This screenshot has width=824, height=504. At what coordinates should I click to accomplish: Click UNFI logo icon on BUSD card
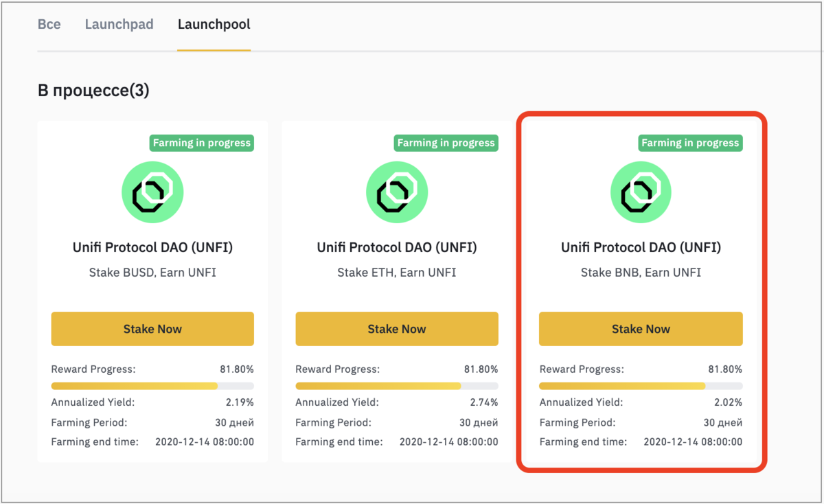(152, 192)
